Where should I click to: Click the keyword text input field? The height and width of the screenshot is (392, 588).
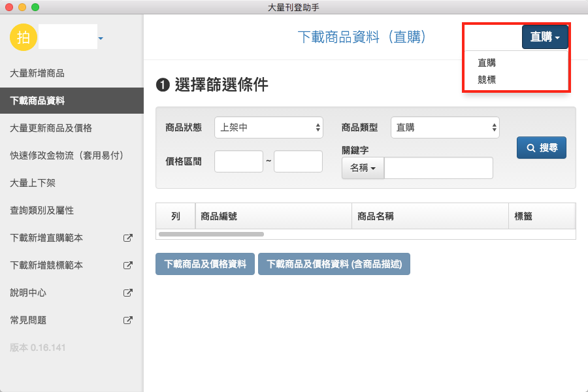click(x=438, y=168)
